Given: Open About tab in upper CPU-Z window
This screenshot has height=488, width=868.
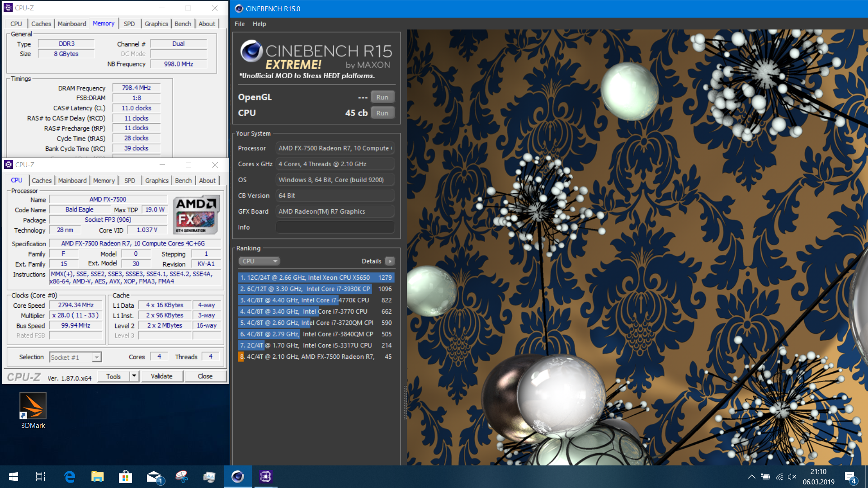Looking at the screenshot, I should click(x=207, y=23).
